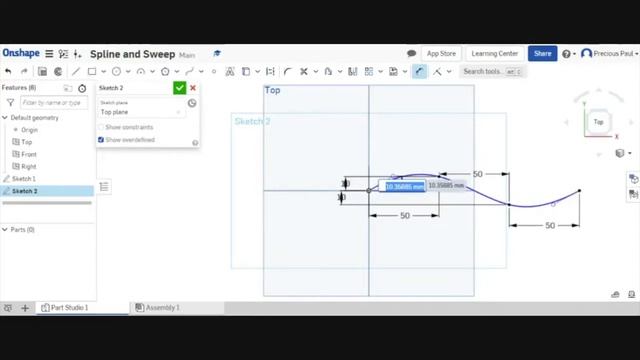Collapse the Parts (0) section

pyautogui.click(x=5, y=230)
